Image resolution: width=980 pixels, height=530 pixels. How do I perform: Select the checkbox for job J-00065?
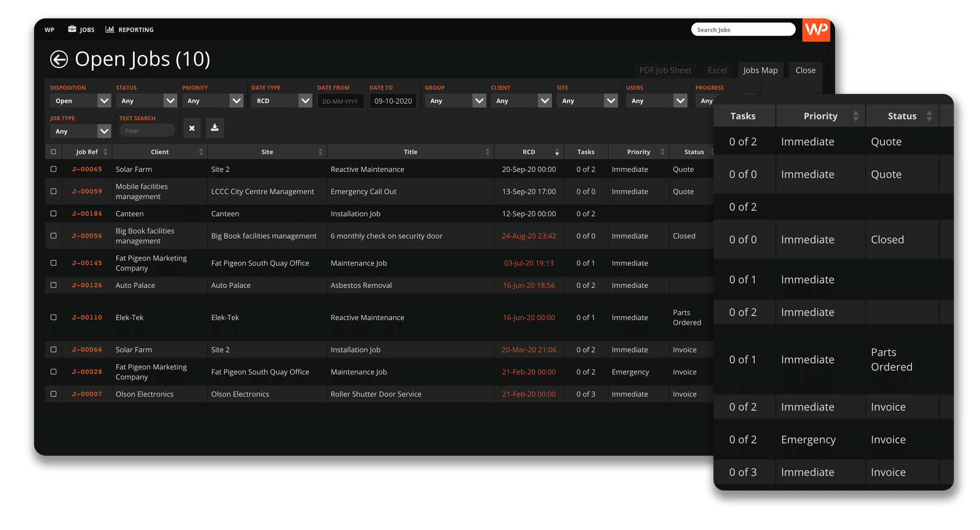coord(54,169)
